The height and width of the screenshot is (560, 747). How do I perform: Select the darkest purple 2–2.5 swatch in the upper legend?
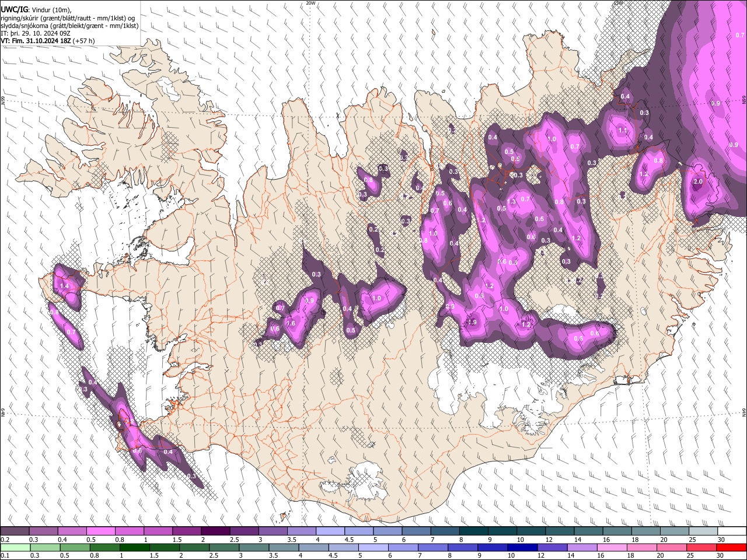(x=215, y=531)
